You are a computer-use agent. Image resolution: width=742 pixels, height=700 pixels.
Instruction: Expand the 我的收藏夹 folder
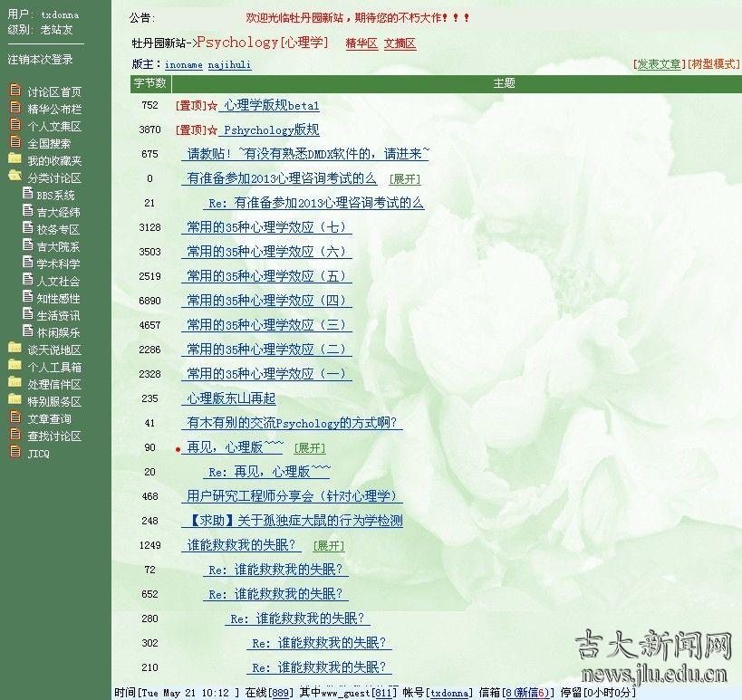14,159
